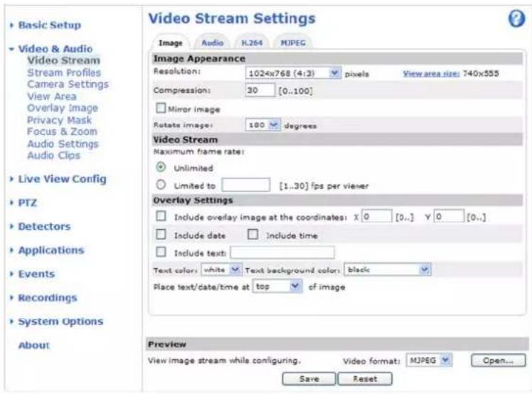Image resolution: width=532 pixels, height=394 pixels.
Task: Expand the Detectors section
Action: [44, 226]
